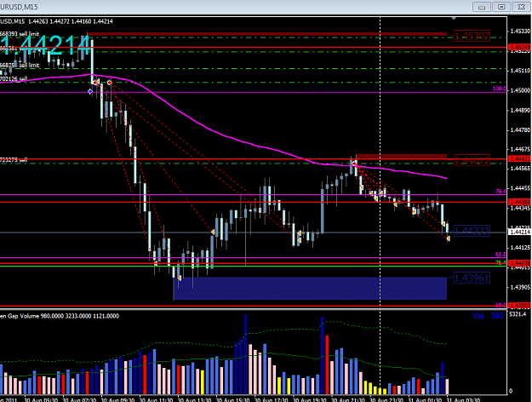532x402 pixels.
Task: Click the USD,M15 OHLC header text
Action: coord(56,21)
